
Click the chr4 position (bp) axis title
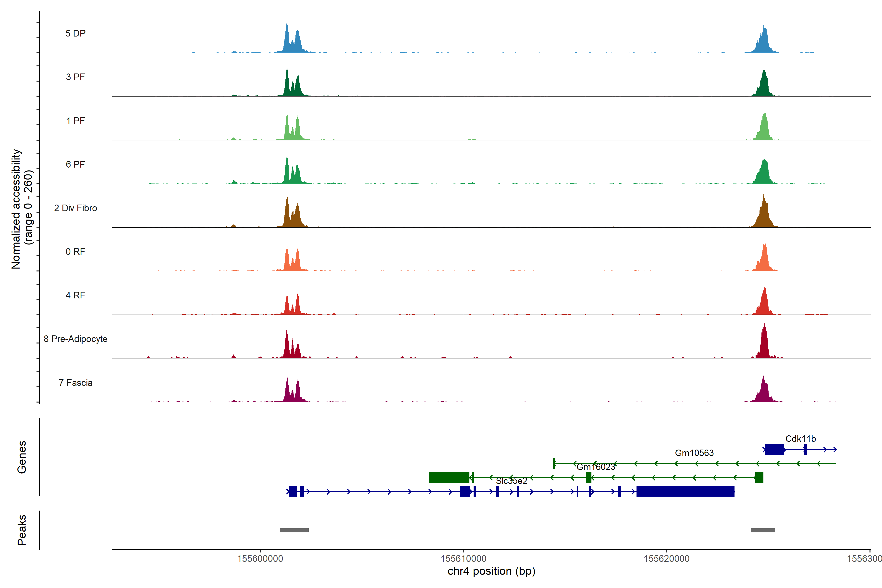coord(491,571)
